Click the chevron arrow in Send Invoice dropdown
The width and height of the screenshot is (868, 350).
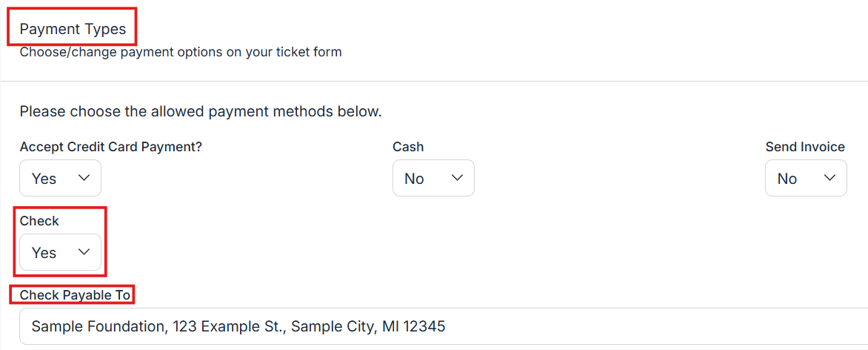click(x=829, y=178)
